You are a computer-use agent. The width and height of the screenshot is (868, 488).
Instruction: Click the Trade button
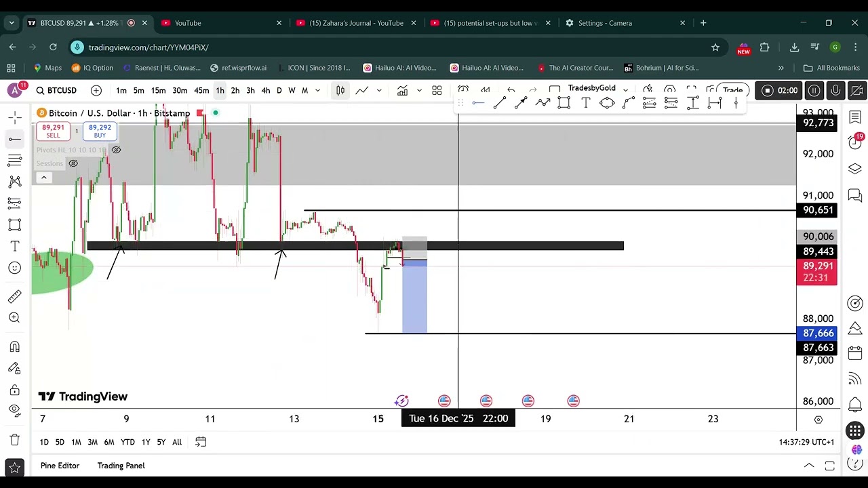coord(733,90)
